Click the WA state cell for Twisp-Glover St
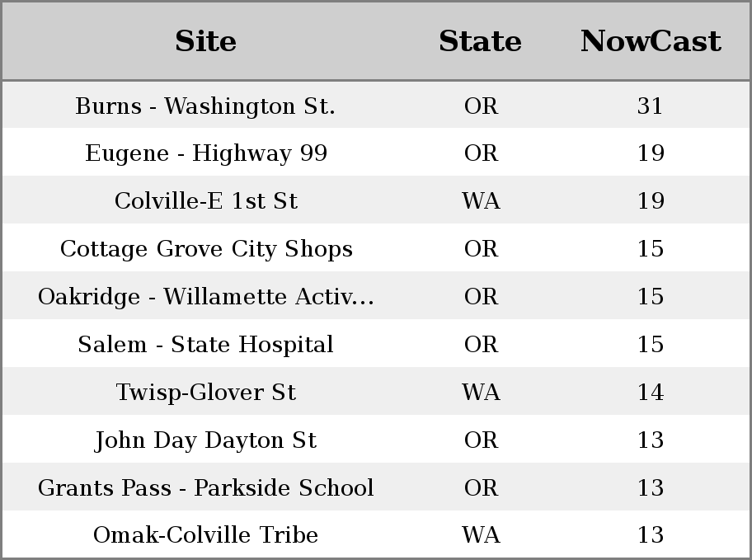The width and height of the screenshot is (752, 560). [481, 392]
